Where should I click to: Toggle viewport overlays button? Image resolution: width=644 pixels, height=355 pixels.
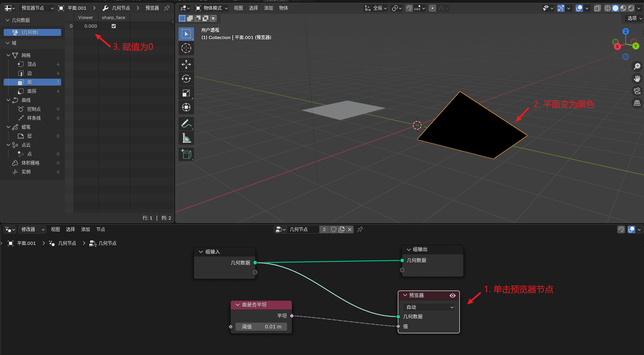click(x=579, y=8)
